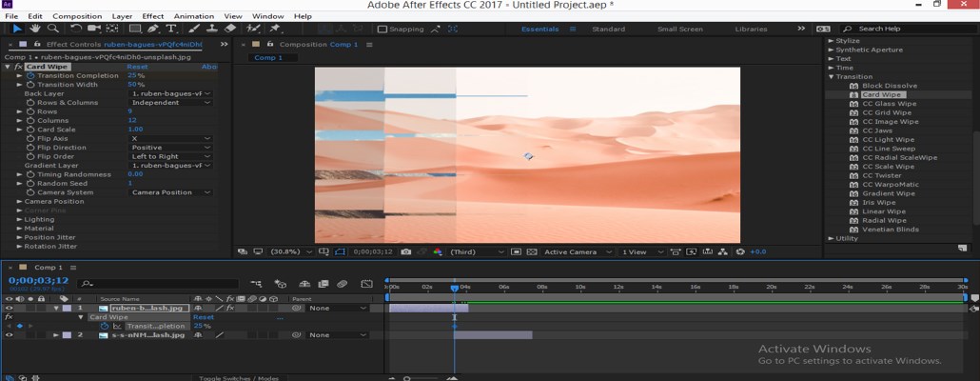Toggle Transparency Grid in the viewer
The image size is (980, 381).
532,252
